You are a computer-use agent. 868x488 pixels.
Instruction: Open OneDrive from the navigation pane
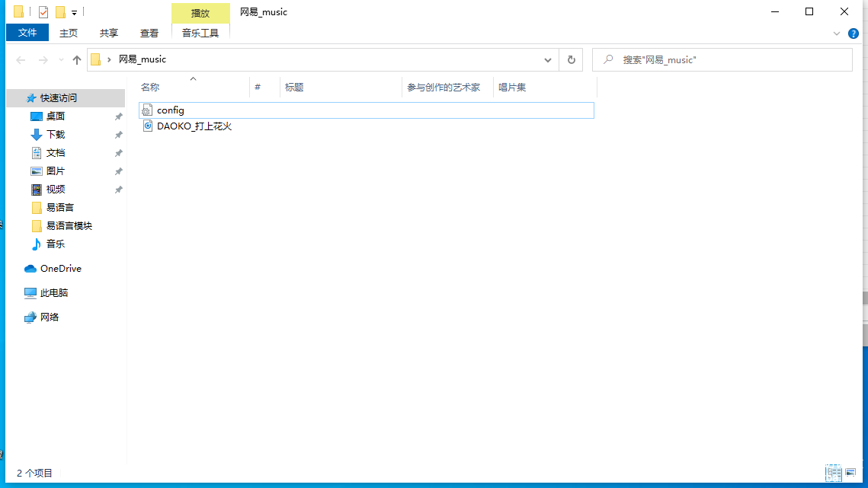pos(60,269)
